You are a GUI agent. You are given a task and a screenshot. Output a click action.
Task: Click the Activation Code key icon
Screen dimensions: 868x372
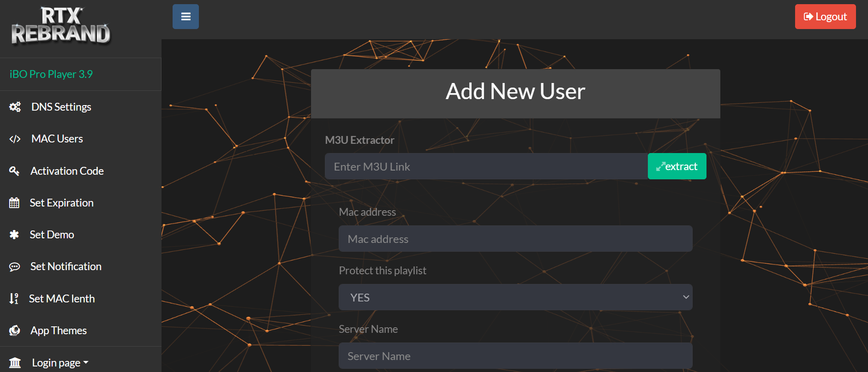point(14,171)
